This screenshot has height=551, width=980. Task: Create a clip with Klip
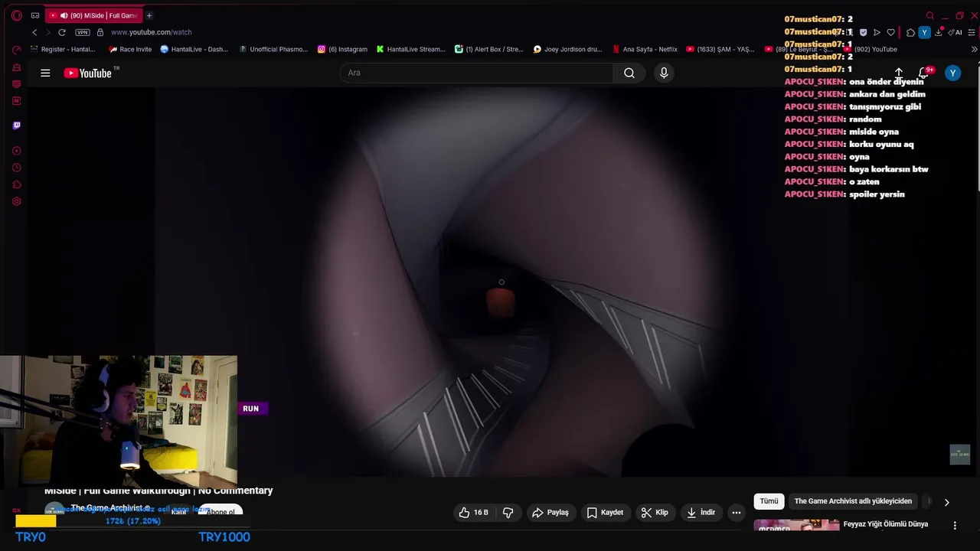pyautogui.click(x=655, y=513)
